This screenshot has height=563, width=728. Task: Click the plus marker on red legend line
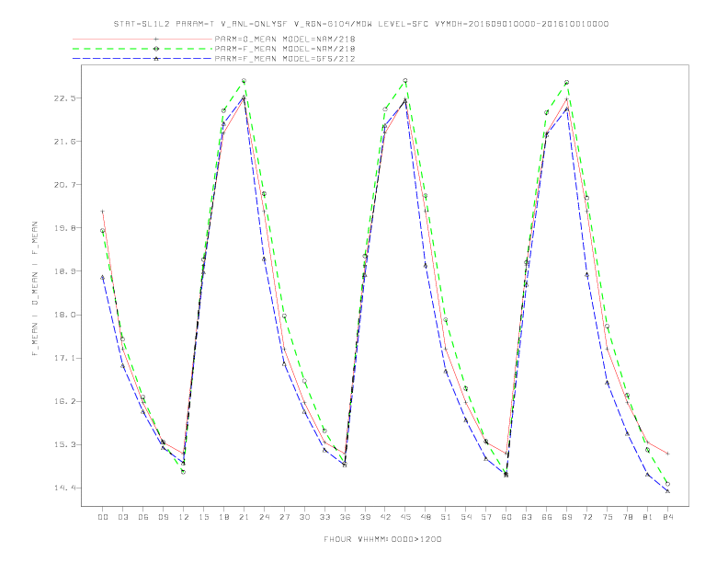point(156,39)
